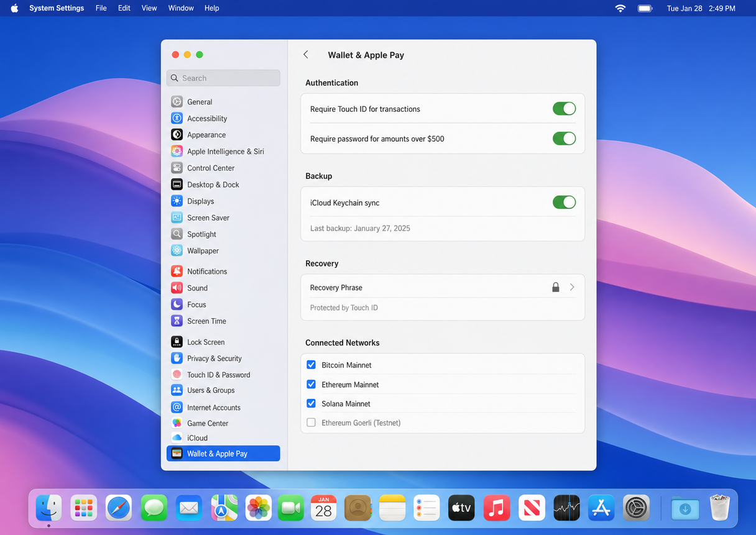
Task: Uncheck Bitcoin Mainnet network
Action: (x=311, y=365)
